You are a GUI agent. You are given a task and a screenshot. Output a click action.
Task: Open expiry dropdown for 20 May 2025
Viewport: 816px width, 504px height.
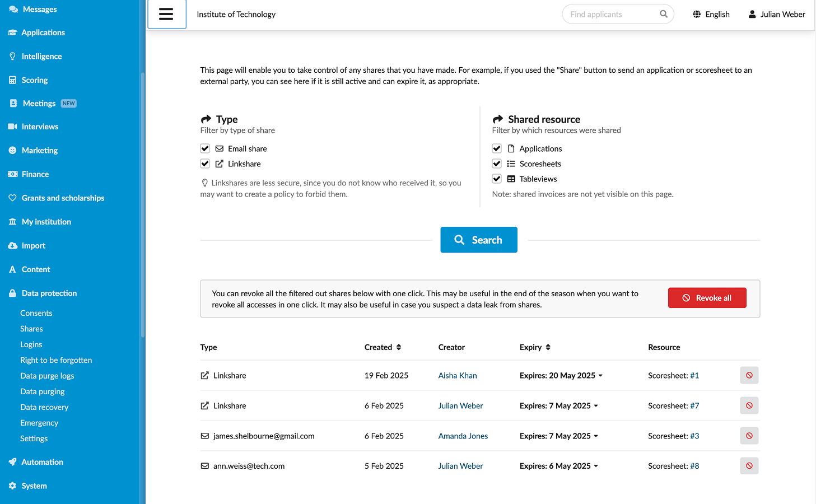tap(561, 375)
